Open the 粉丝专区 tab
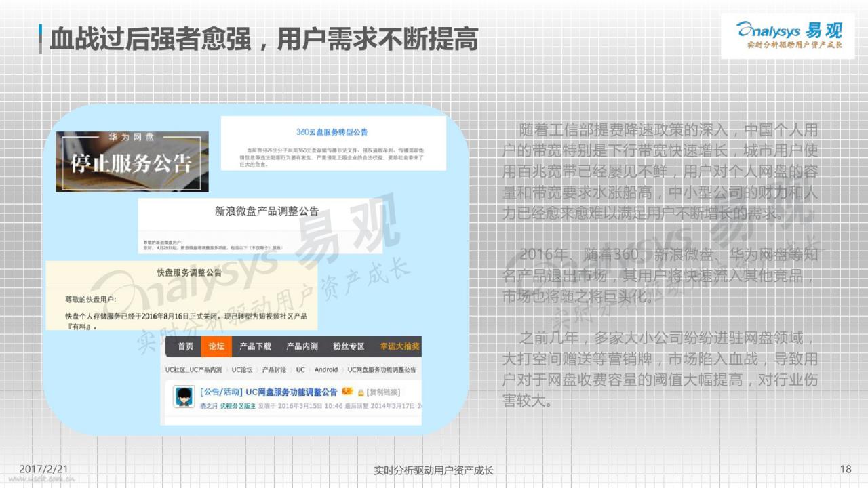The height and width of the screenshot is (488, 868). click(x=349, y=346)
